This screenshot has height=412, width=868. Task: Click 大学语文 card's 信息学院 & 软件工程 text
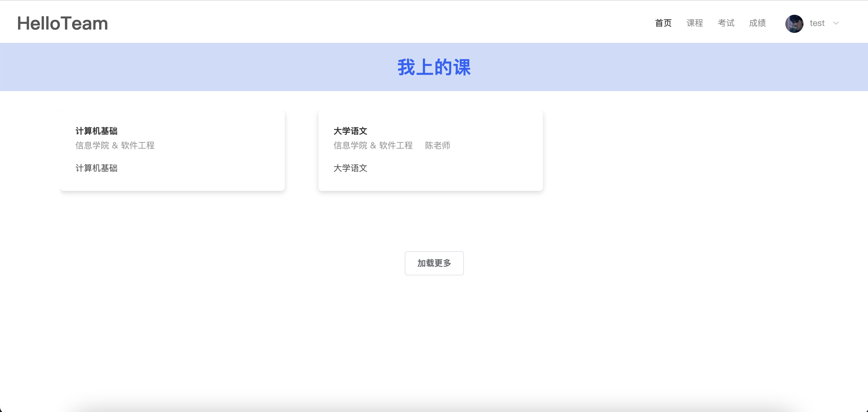[x=373, y=146]
